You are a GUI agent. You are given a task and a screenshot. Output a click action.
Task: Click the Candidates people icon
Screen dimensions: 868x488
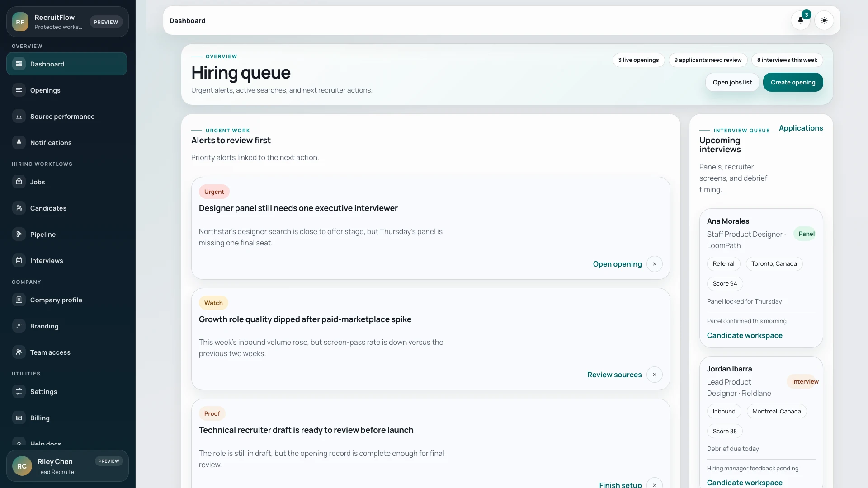pos(19,208)
